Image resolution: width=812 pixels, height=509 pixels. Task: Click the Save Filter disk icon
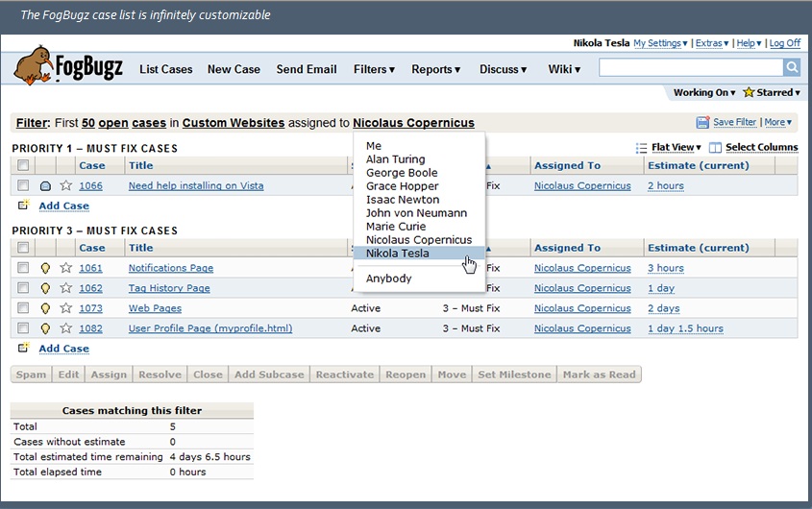[x=702, y=122]
